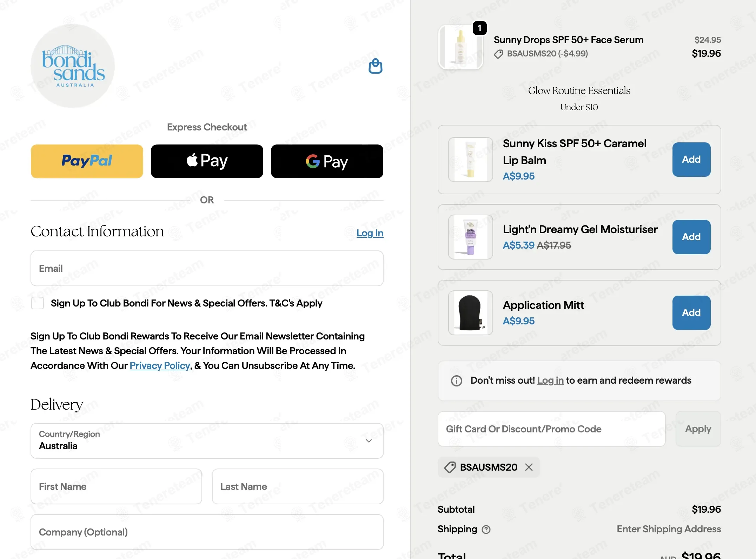The image size is (756, 559).
Task: Pay with PayPal express checkout
Action: point(87,161)
